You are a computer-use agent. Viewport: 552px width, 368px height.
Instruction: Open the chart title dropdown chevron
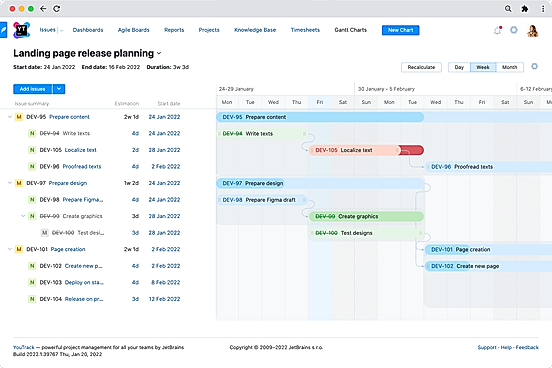click(x=159, y=54)
